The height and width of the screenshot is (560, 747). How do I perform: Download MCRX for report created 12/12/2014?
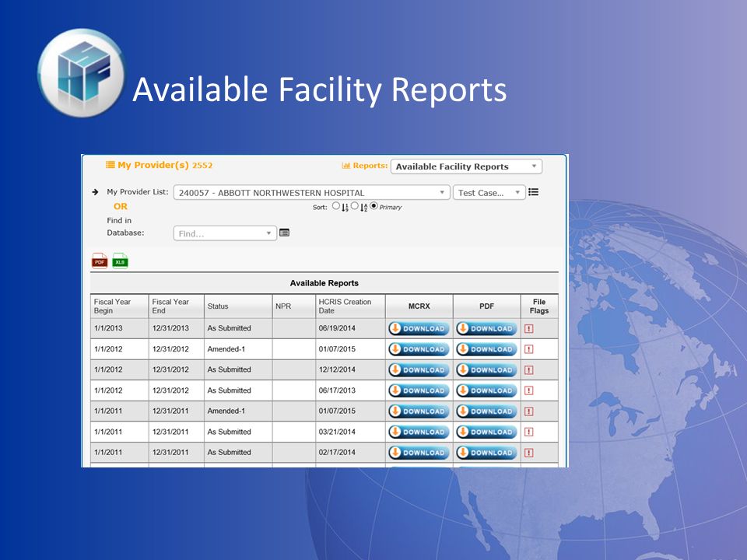(x=419, y=370)
